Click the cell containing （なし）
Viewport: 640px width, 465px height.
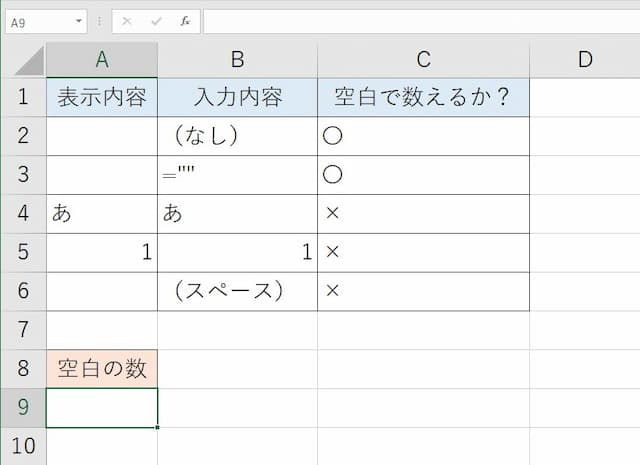tap(238, 136)
